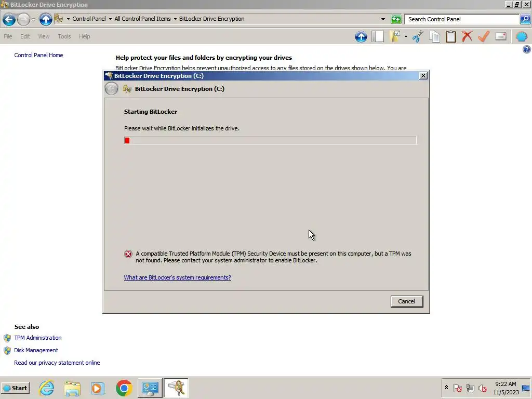Expand dropdown arrow before Control Panel breadcrumb
Image resolution: width=532 pixels, height=399 pixels.
pos(68,19)
